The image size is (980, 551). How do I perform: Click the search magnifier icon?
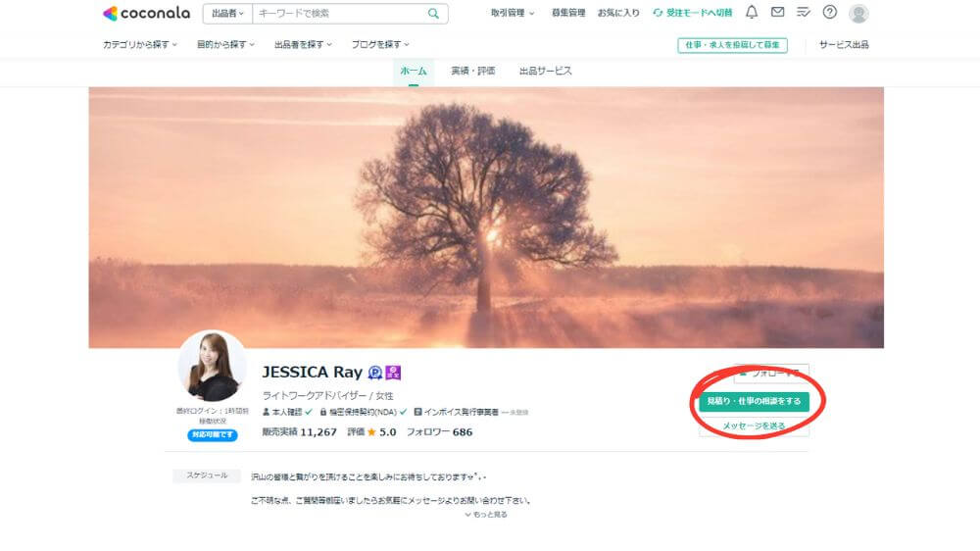click(x=433, y=14)
